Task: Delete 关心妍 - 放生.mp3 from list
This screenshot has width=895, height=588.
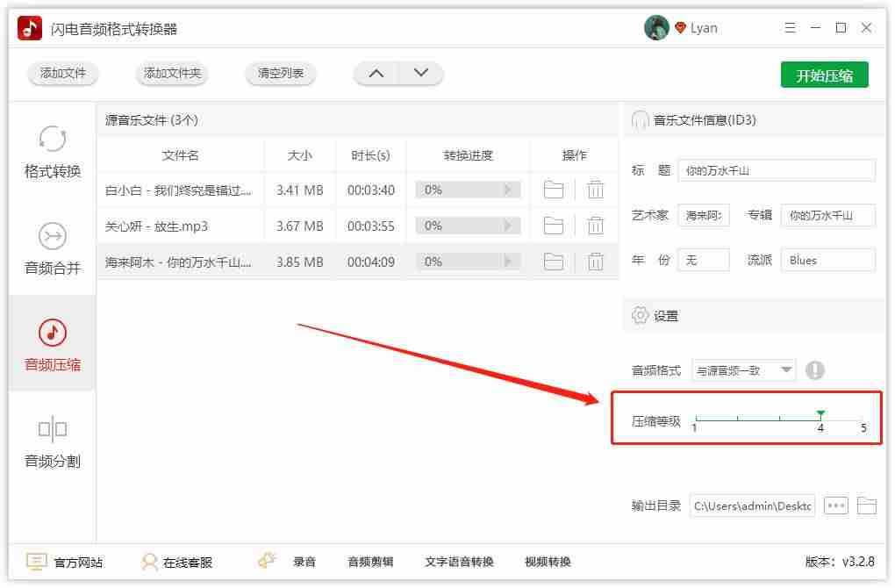Action: click(x=595, y=226)
